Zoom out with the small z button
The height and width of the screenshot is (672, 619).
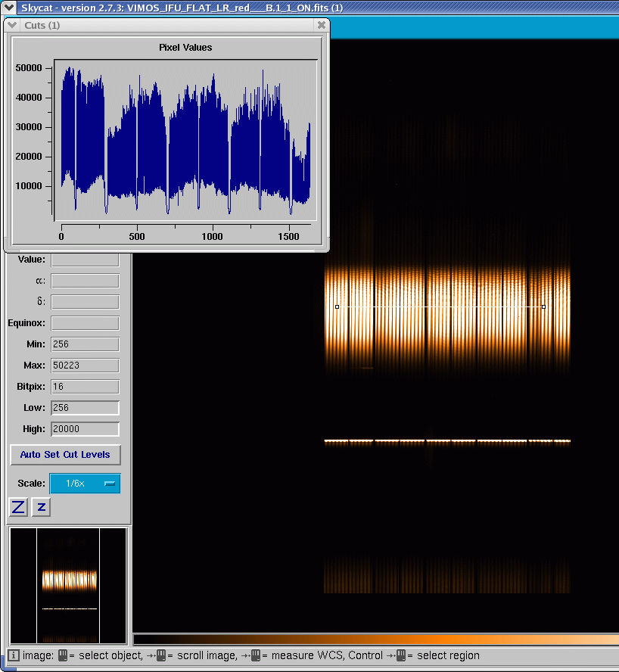tap(41, 507)
